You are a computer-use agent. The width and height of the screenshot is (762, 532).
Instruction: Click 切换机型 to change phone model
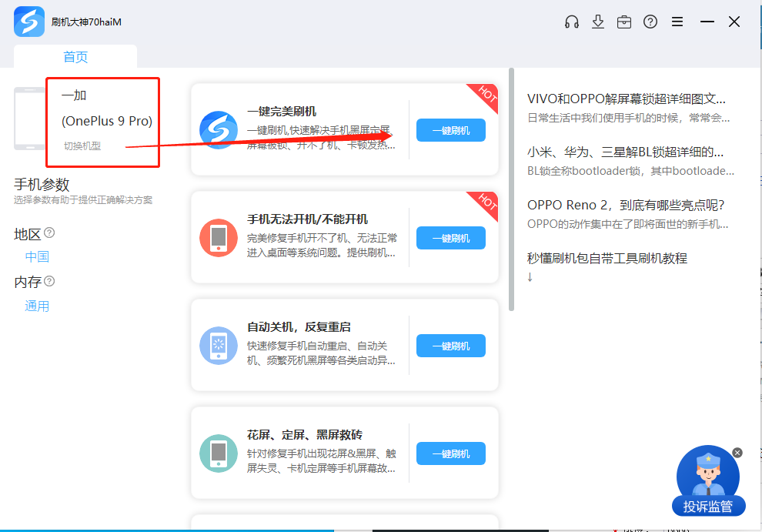[82, 146]
